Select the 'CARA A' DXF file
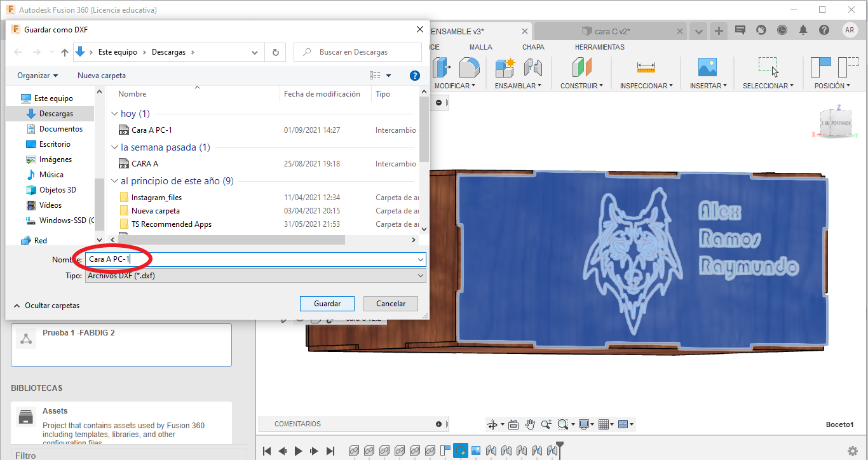The image size is (868, 460). 145,164
